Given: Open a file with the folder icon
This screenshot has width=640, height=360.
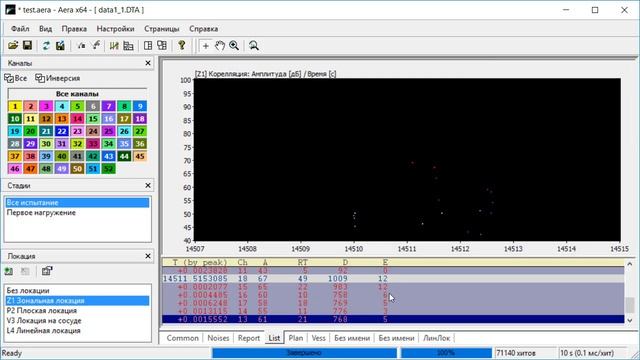Looking at the screenshot, I should tap(13, 46).
